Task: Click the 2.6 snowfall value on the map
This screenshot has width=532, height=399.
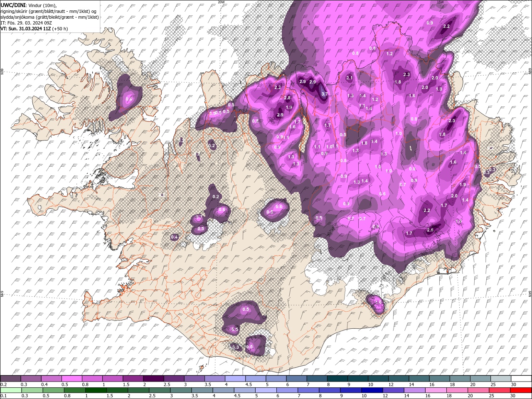Action: (431, 230)
